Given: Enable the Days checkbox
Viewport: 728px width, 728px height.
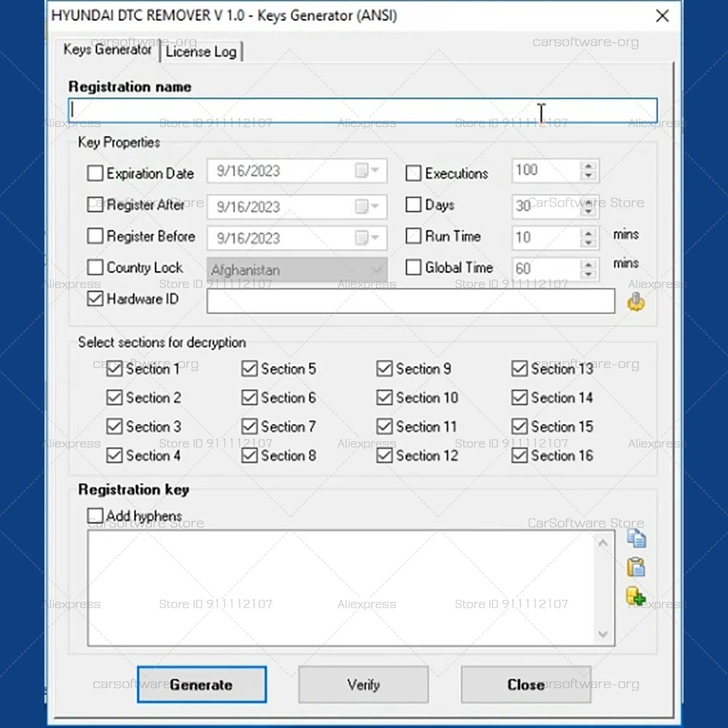Looking at the screenshot, I should (414, 205).
